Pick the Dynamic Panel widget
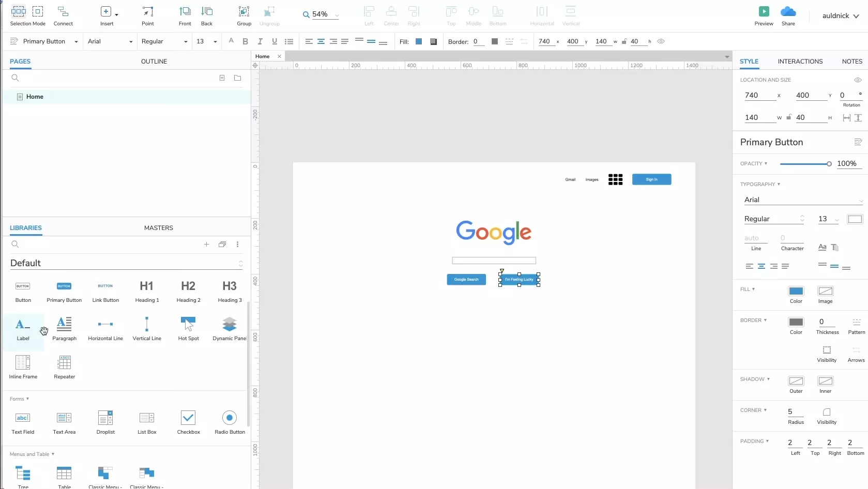Viewport: 868px width, 489px height. click(229, 329)
